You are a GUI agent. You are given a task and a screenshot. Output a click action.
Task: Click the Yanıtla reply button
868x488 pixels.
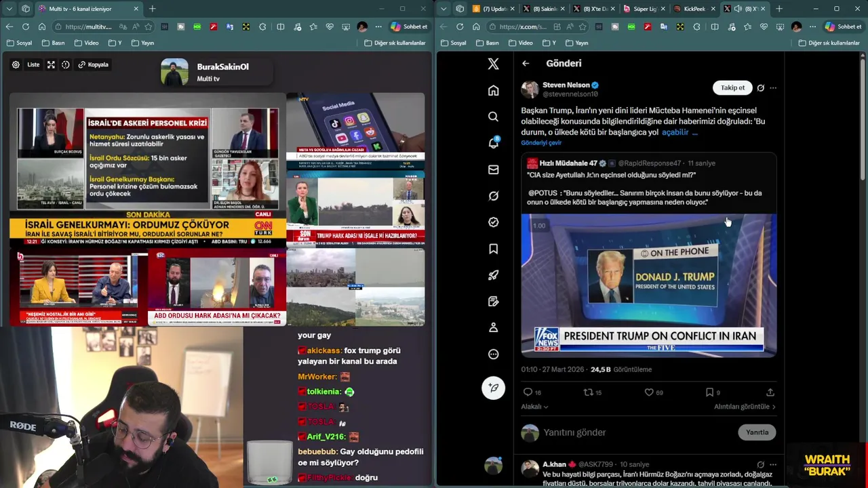(757, 432)
